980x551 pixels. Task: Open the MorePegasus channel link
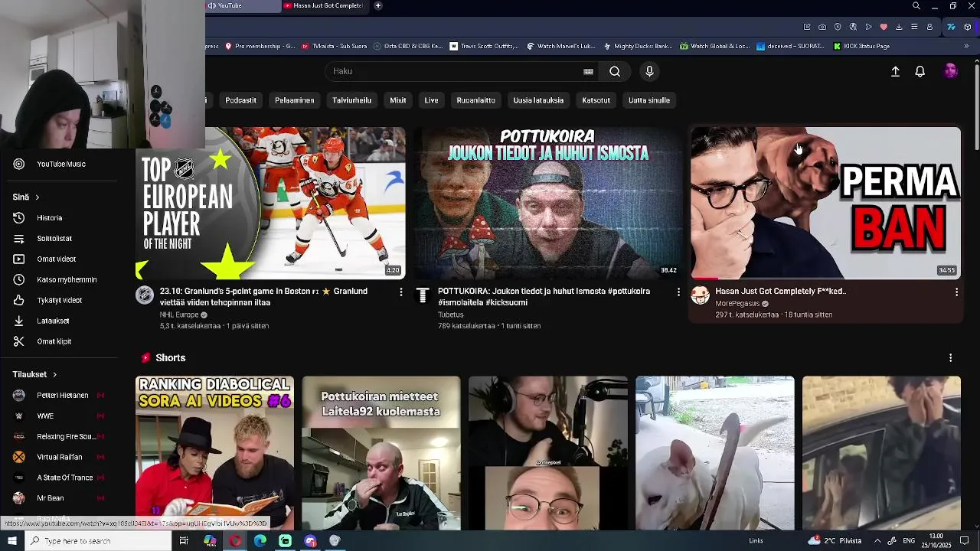pos(737,304)
